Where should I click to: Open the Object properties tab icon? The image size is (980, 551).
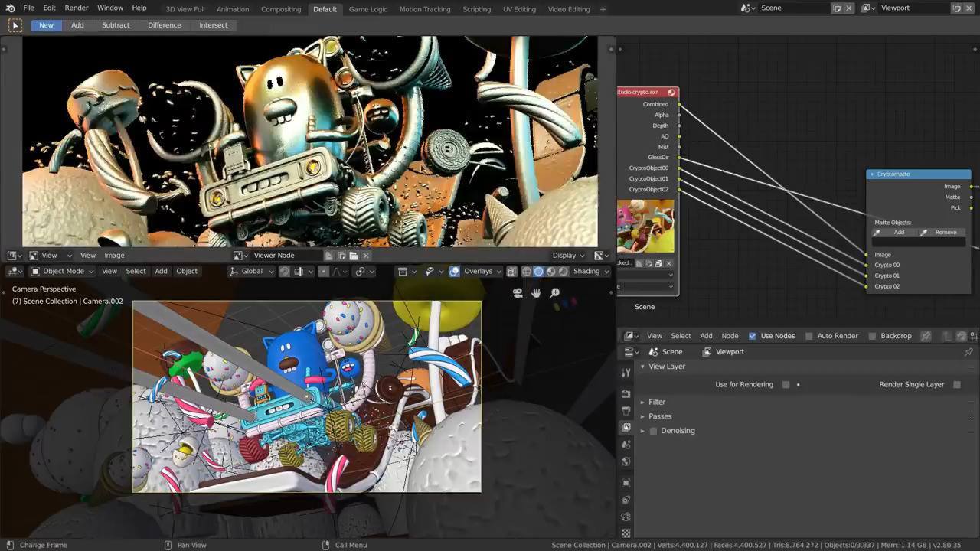626,483
